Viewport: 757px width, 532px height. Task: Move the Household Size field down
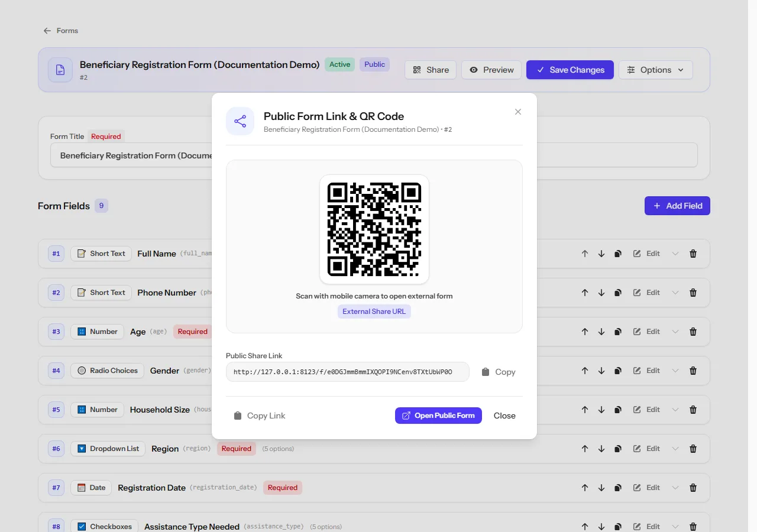click(x=601, y=410)
